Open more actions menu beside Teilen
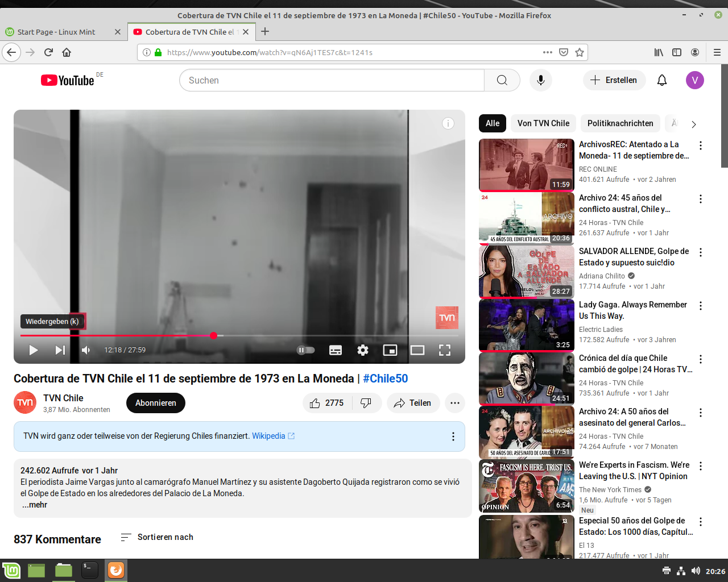This screenshot has height=582, width=728. (455, 403)
